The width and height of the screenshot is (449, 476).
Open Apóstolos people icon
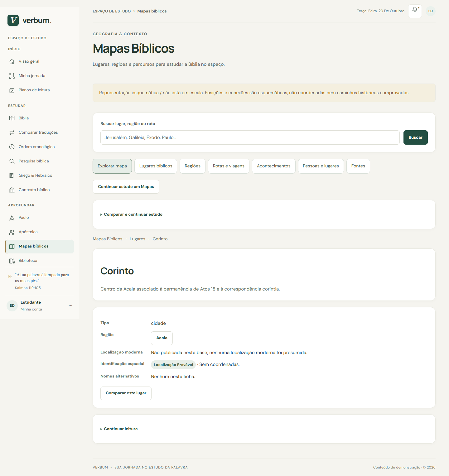[x=12, y=232]
